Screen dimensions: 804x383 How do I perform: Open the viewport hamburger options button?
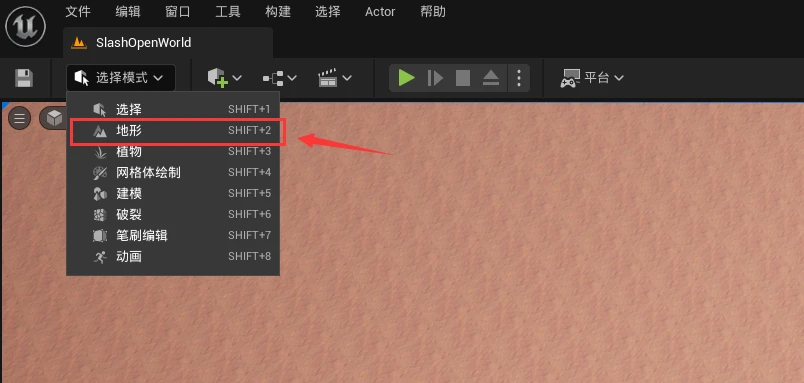[x=19, y=119]
